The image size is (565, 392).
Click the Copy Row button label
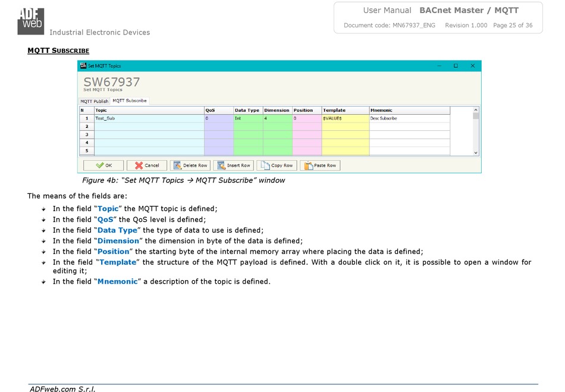point(282,165)
